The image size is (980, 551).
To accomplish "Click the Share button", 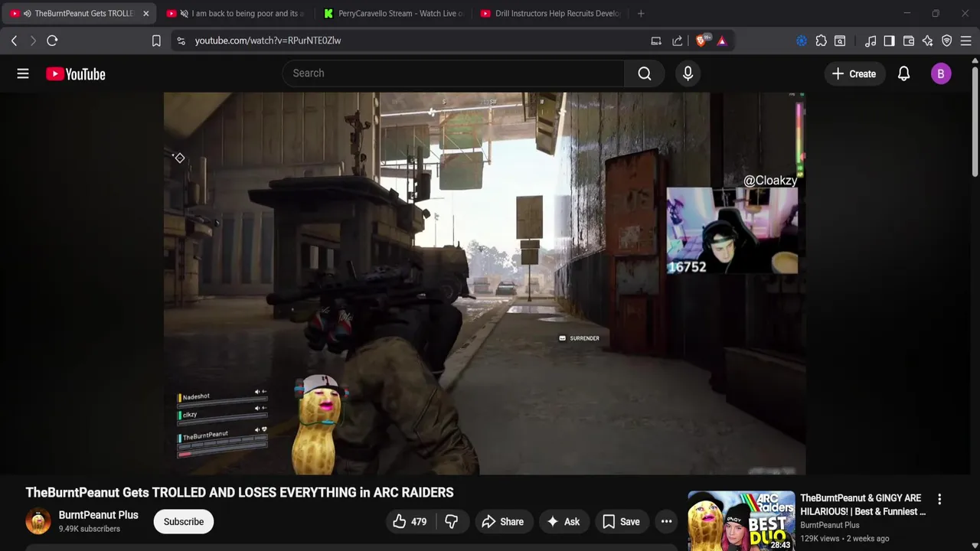I will pos(503,522).
